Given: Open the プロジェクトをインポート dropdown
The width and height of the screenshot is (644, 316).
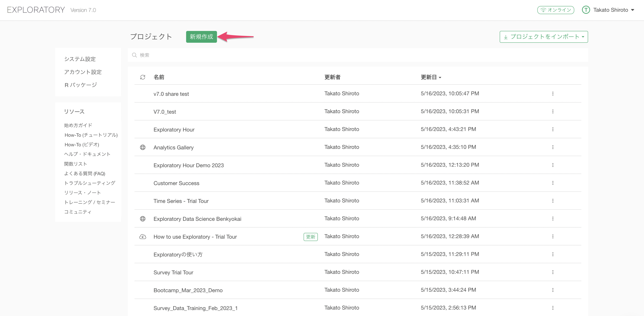Looking at the screenshot, I should tap(544, 37).
